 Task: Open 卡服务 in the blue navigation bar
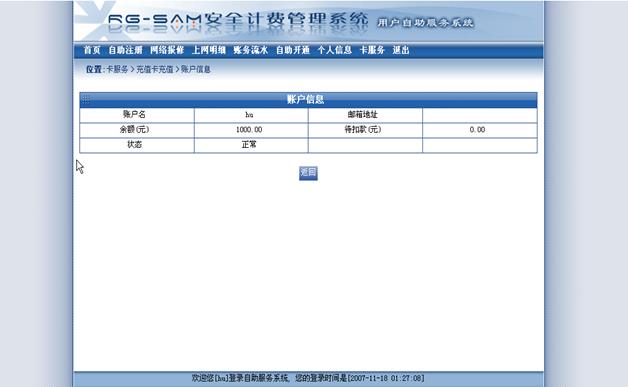372,50
